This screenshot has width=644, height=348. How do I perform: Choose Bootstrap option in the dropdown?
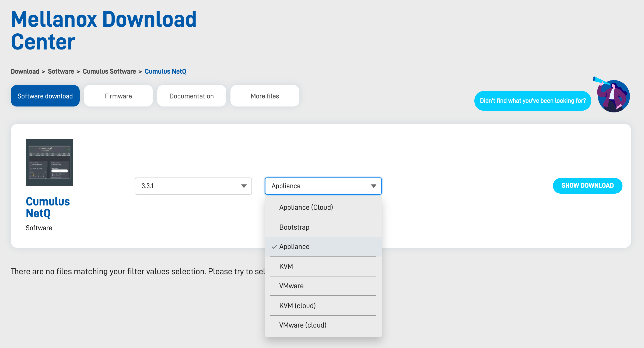(x=294, y=227)
